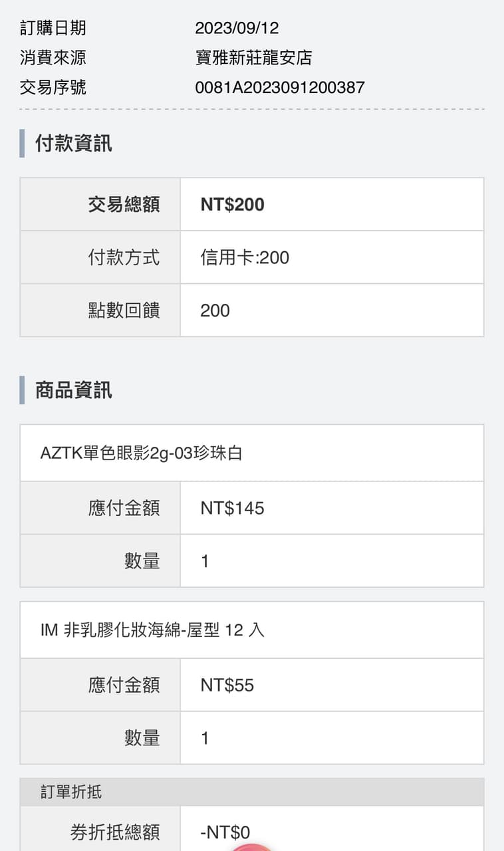Image resolution: width=504 pixels, height=851 pixels.
Task: Click the NT$145 amount payable
Action: click(232, 508)
